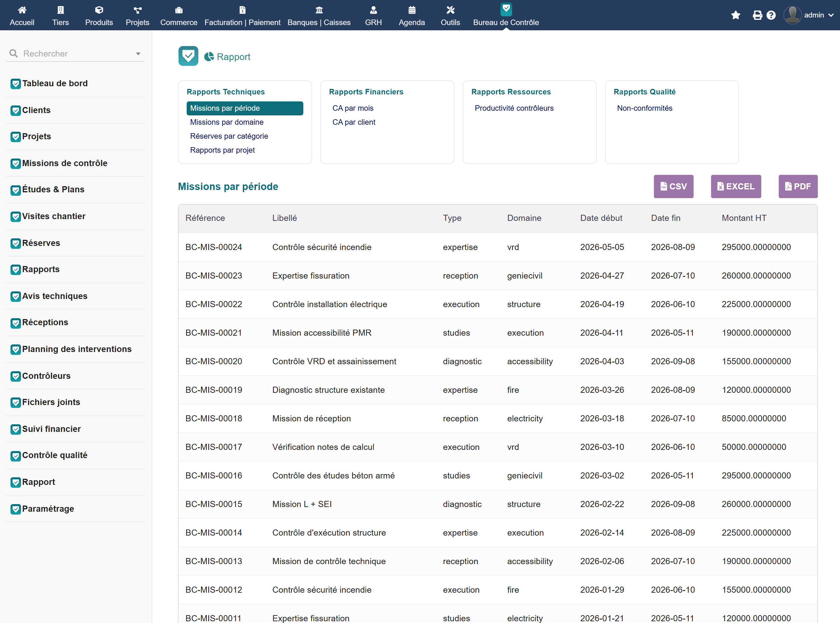Open the CA par mois report

352,108
